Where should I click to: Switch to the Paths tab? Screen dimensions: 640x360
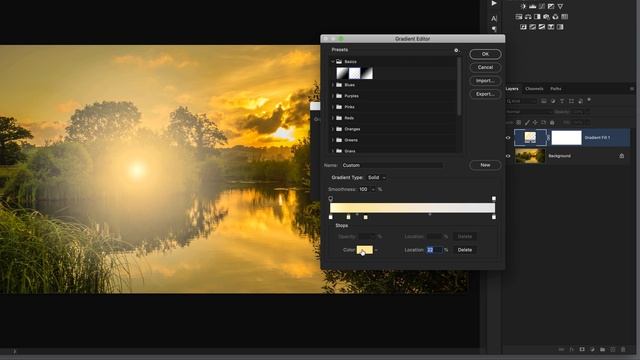556,89
